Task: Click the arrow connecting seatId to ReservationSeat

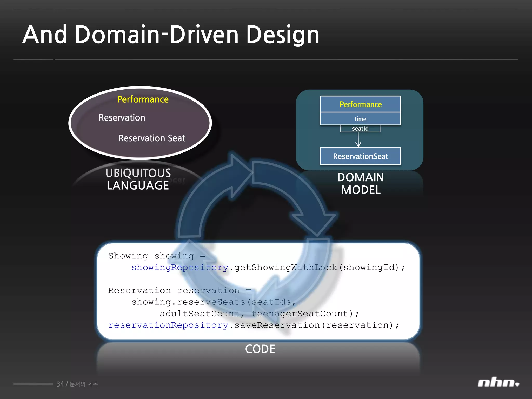Action: click(x=358, y=140)
